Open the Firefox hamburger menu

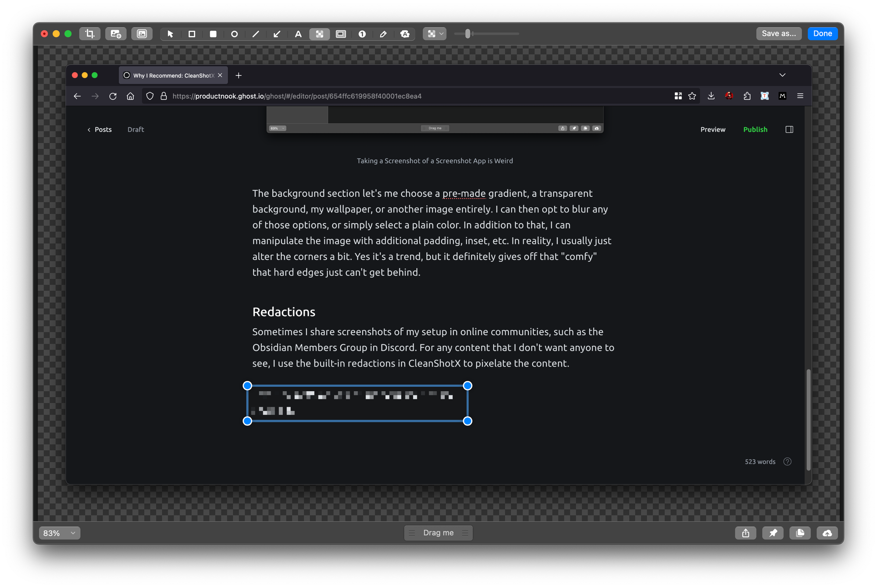tap(800, 96)
